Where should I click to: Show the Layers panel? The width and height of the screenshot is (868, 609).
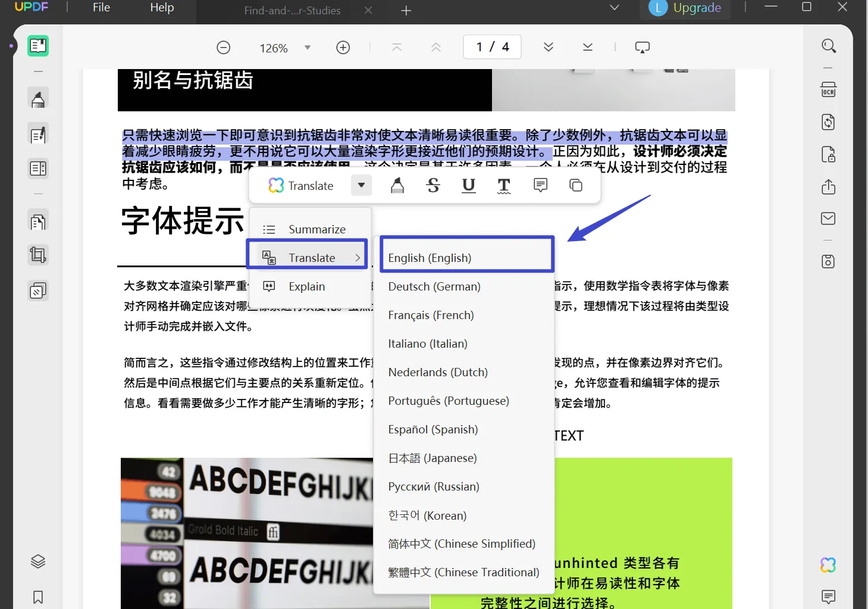click(x=38, y=561)
